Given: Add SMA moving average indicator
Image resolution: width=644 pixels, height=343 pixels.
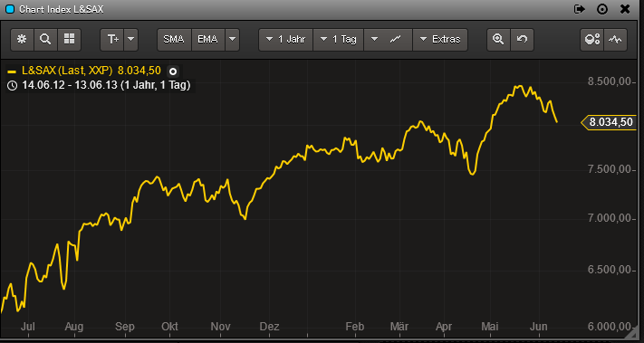Looking at the screenshot, I should [174, 40].
